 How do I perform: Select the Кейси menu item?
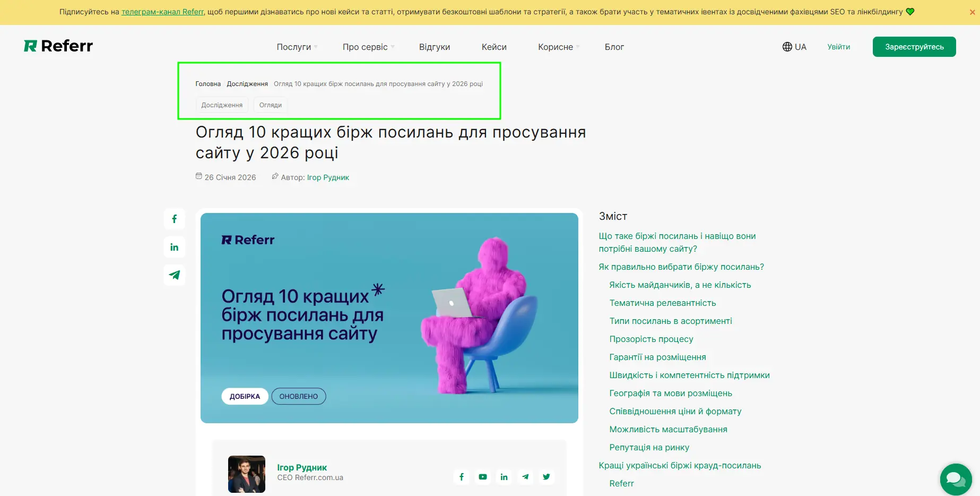tap(493, 47)
